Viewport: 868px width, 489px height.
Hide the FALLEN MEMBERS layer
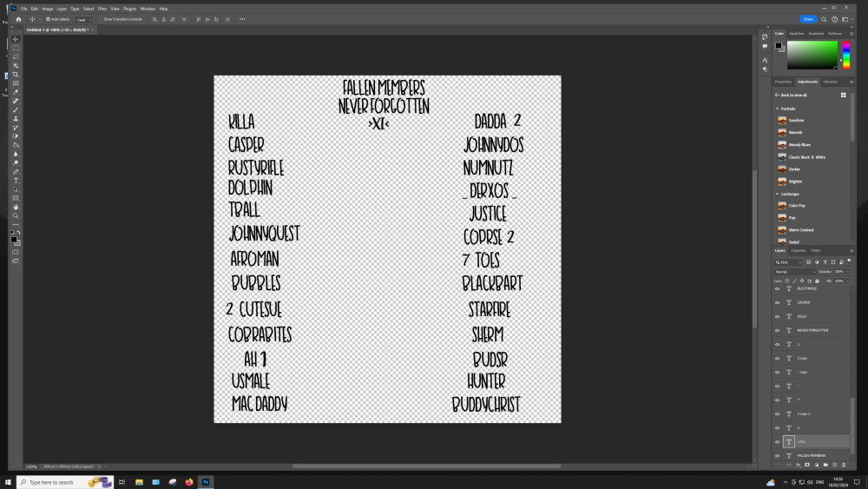(777, 456)
